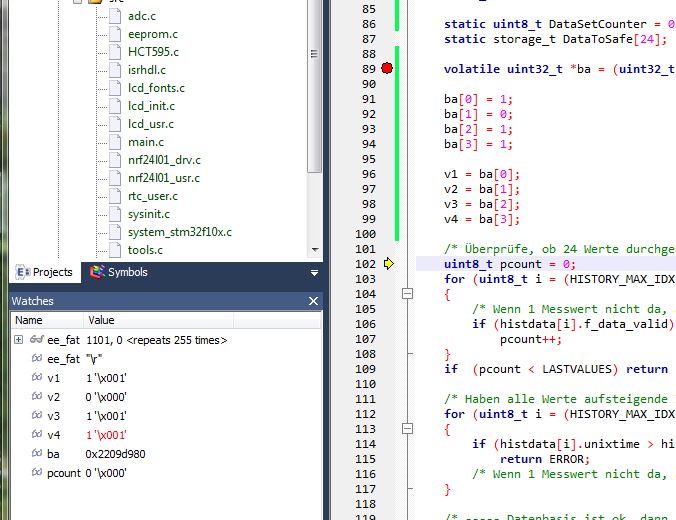
Task: Click the adc.c file icon
Action: pyautogui.click(x=115, y=16)
